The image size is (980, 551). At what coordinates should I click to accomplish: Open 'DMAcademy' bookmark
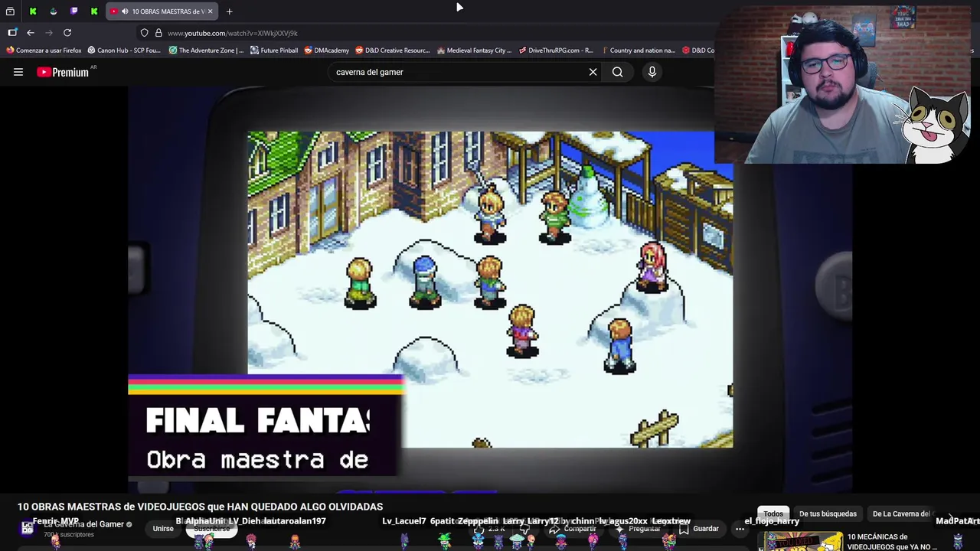(x=326, y=51)
